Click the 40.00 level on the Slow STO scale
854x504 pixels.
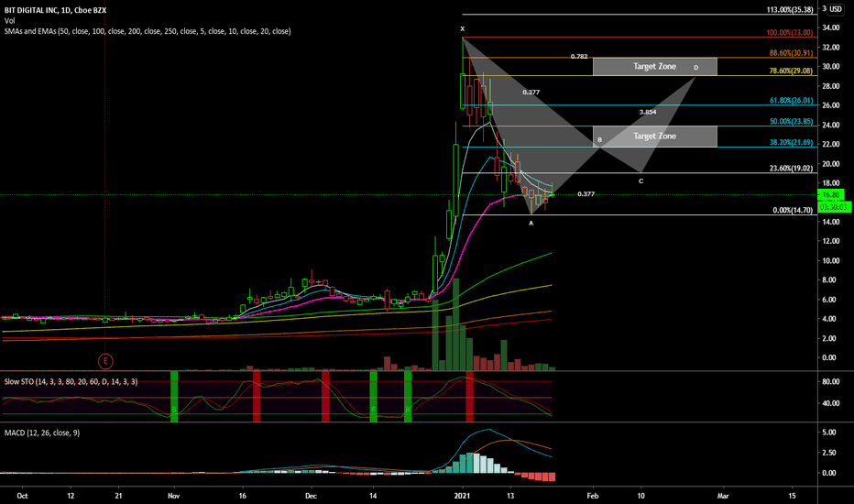(x=830, y=403)
